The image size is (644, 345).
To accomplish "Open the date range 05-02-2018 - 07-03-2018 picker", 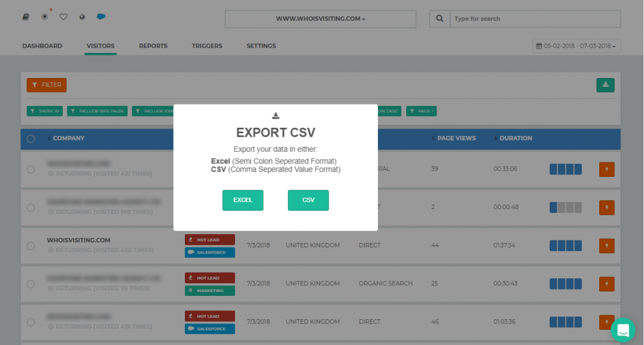I will [x=576, y=46].
